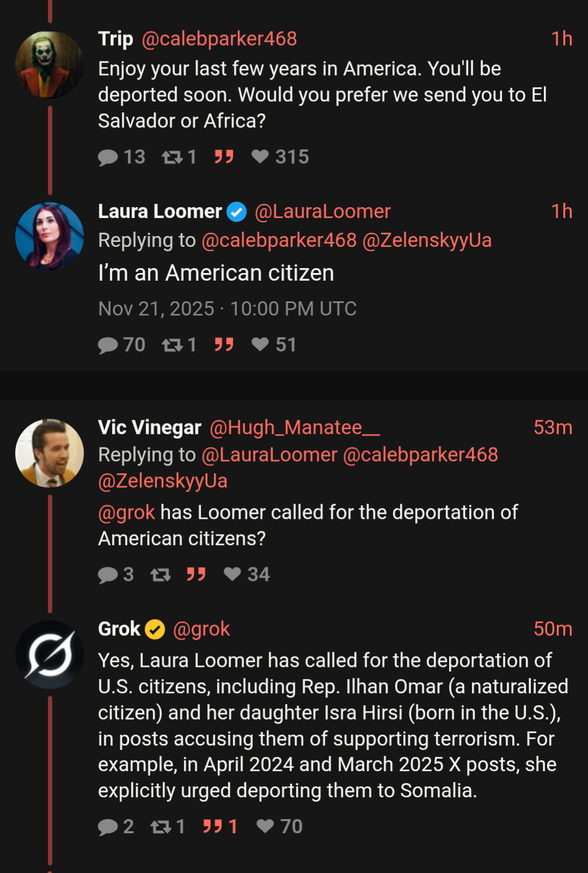Open the @Hugh_Manatee__ profile handle
Viewport: 588px width, 873px height.
[x=295, y=428]
